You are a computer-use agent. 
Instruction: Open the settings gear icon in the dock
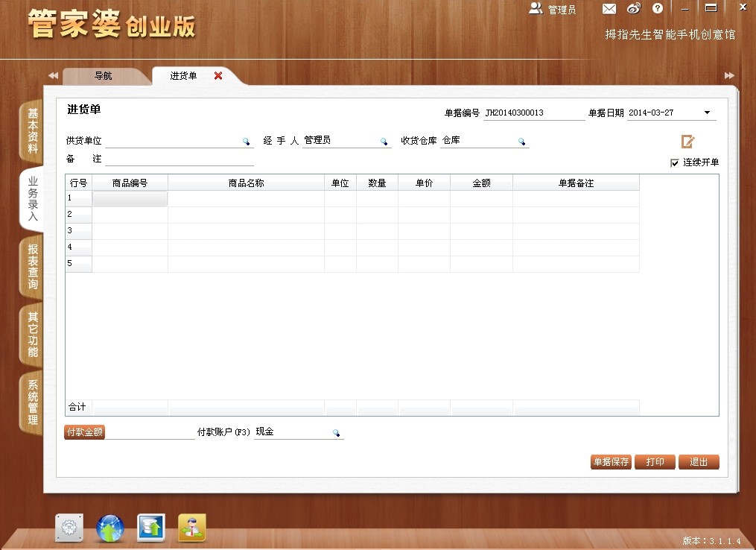pyautogui.click(x=69, y=528)
